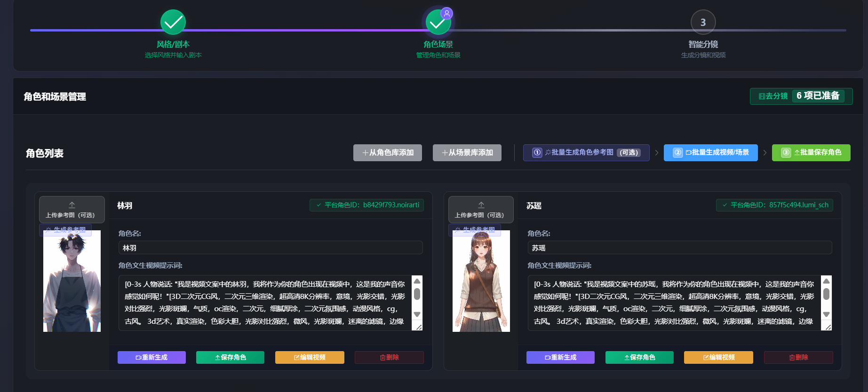The height and width of the screenshot is (392, 868).
Task: Click 批量生成视频/场景 button
Action: pyautogui.click(x=711, y=153)
